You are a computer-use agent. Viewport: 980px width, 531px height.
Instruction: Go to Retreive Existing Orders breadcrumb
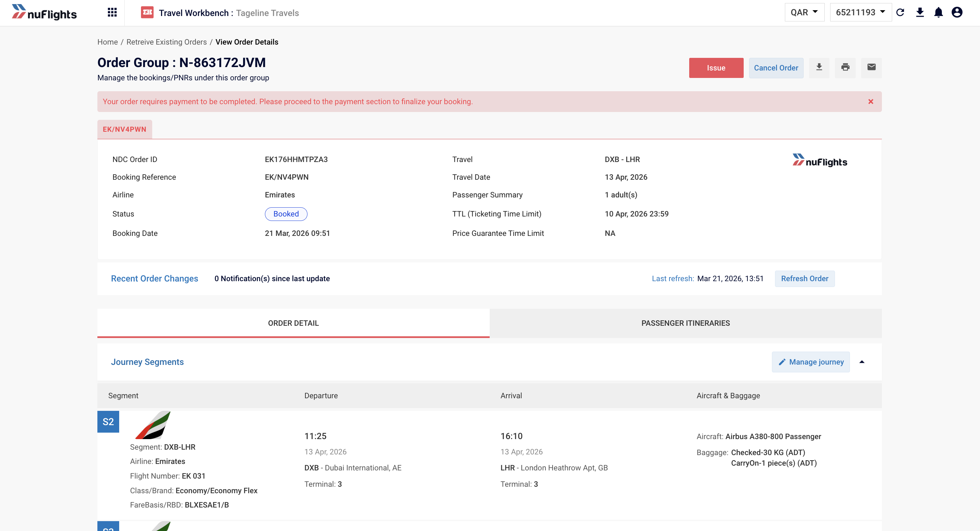click(167, 42)
